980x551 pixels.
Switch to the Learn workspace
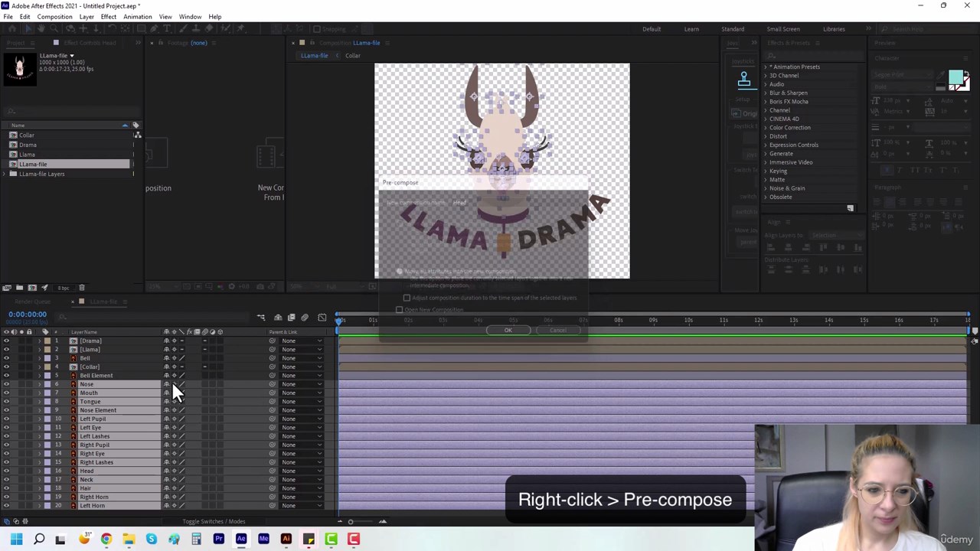click(x=691, y=29)
